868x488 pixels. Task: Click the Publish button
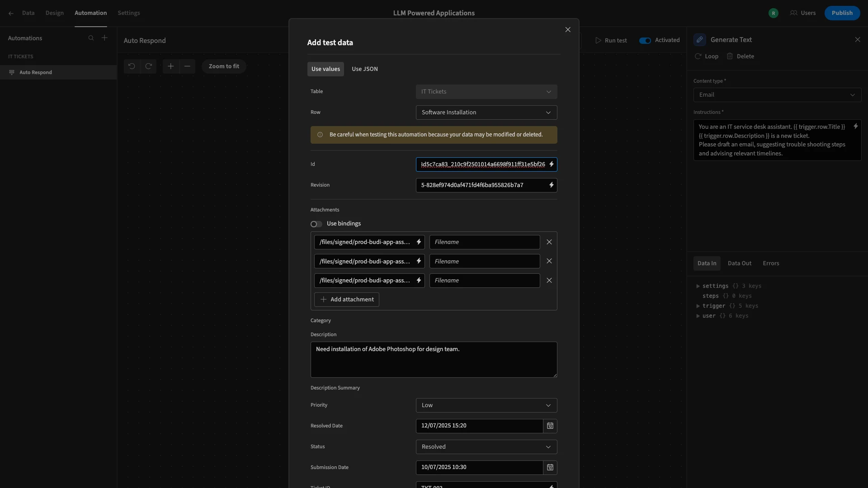(842, 13)
